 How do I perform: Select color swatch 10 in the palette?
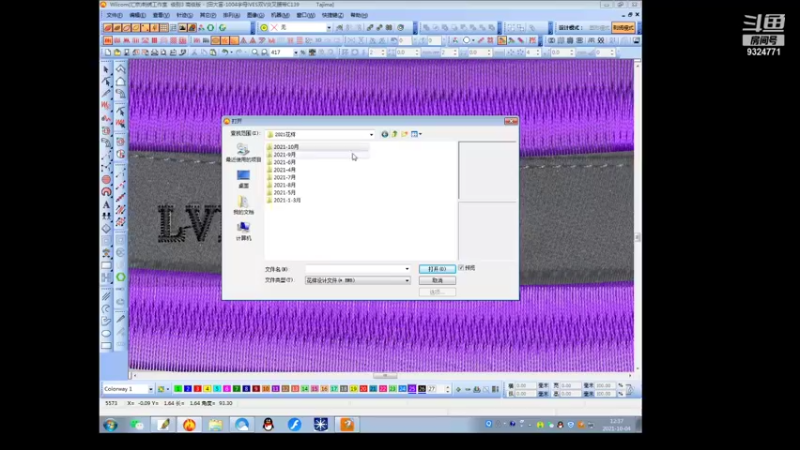pyautogui.click(x=266, y=389)
